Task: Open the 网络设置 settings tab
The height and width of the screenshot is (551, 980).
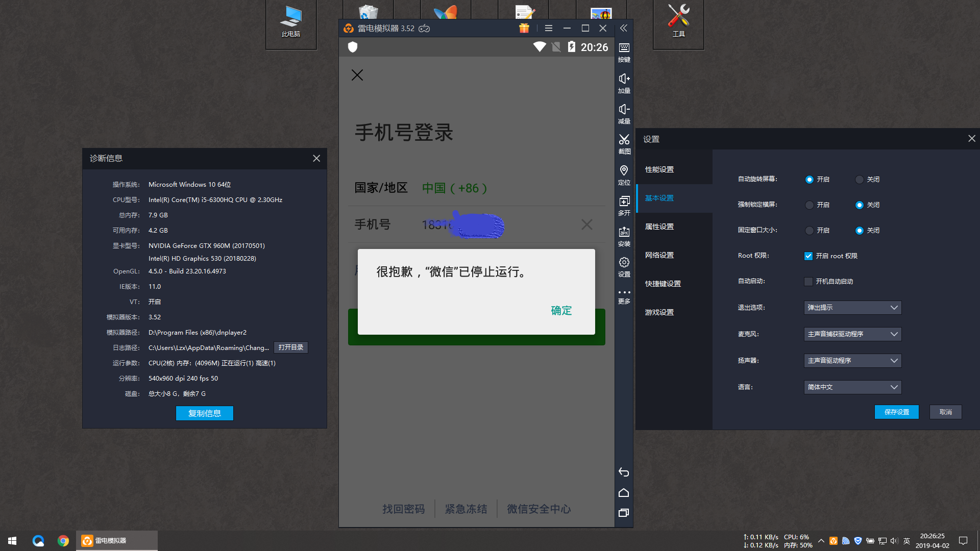Action: pyautogui.click(x=659, y=255)
